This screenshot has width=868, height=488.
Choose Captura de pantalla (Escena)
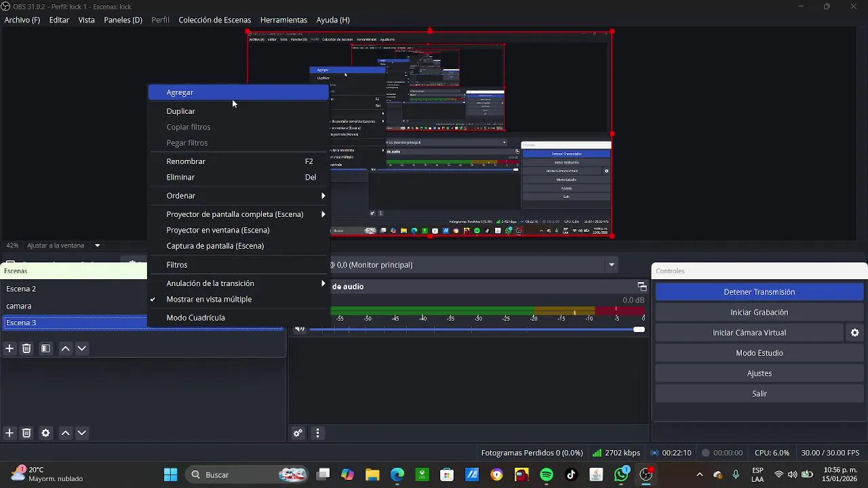tap(238, 246)
